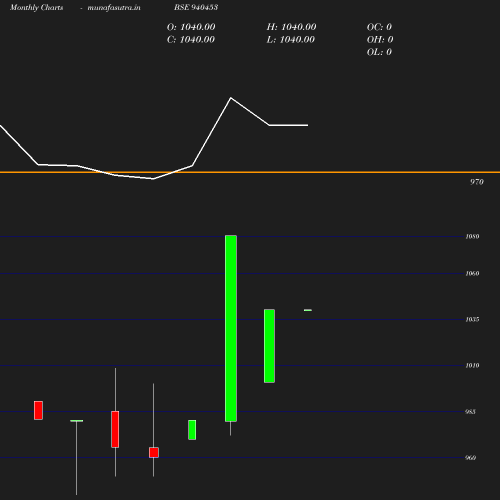This screenshot has height=500, width=500.
Task: Select the tallest green candlestick reaching 1080
Action: pos(231,328)
